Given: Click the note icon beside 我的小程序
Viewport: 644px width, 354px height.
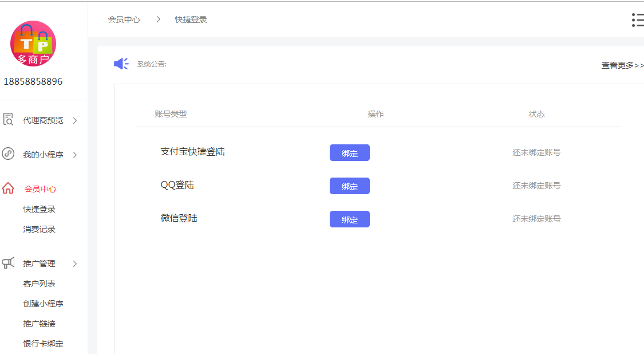Looking at the screenshot, I should click(x=8, y=154).
